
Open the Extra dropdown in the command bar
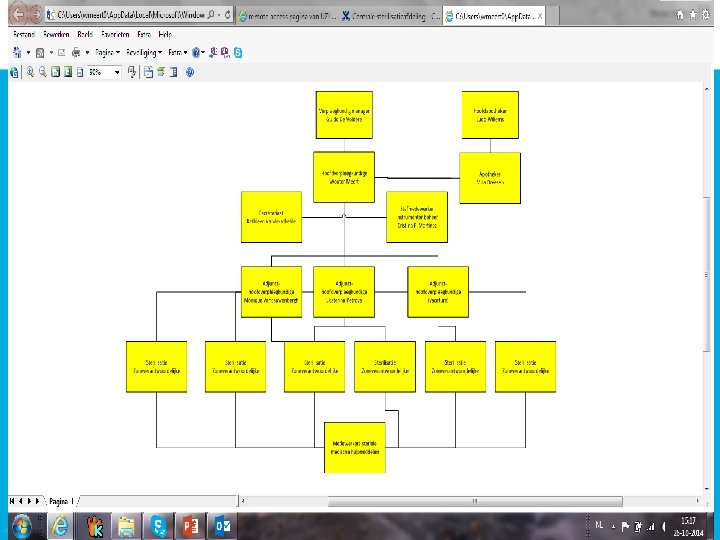coord(178,53)
